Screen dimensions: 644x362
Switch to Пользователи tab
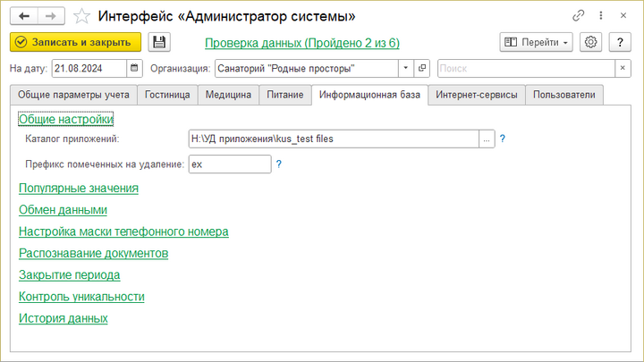pos(563,95)
